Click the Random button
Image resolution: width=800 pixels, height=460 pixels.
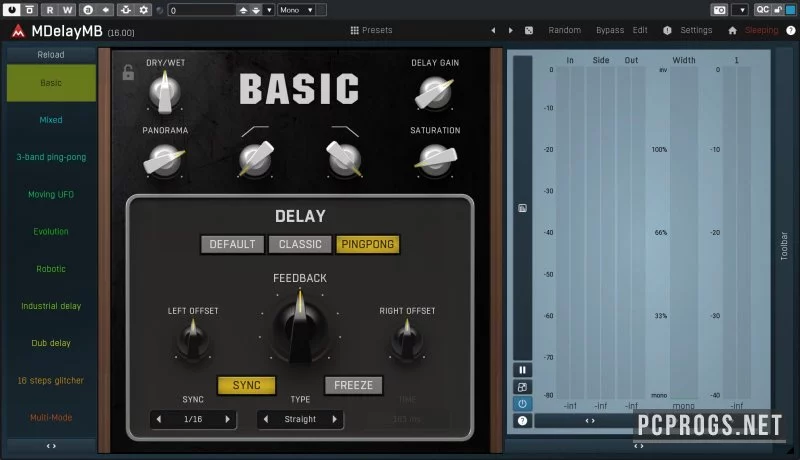pos(564,30)
